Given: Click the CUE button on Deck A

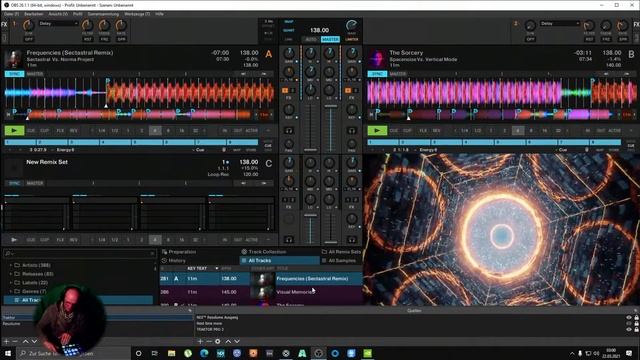Looking at the screenshot, I should tap(31, 131).
